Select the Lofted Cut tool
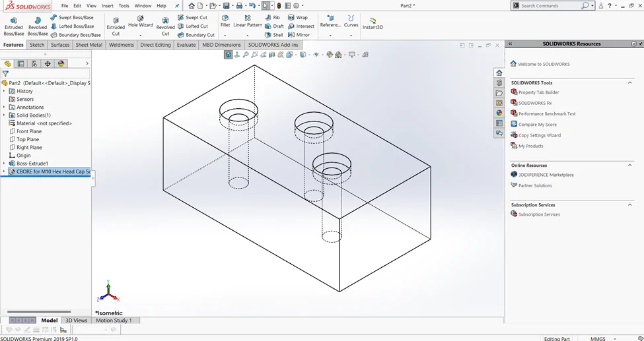644x341 pixels. (x=193, y=26)
